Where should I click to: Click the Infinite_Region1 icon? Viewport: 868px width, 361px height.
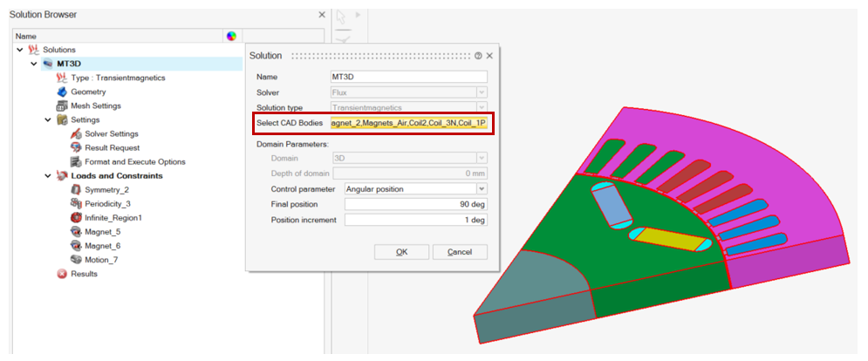pyautogui.click(x=76, y=217)
